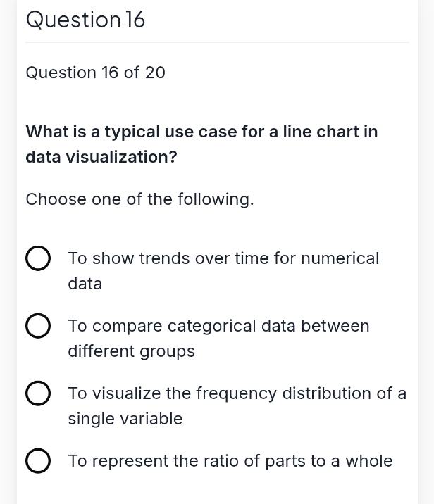The width and height of the screenshot is (434, 504).
Task: Pick the frequency distribution radio button
Action: (x=38, y=393)
